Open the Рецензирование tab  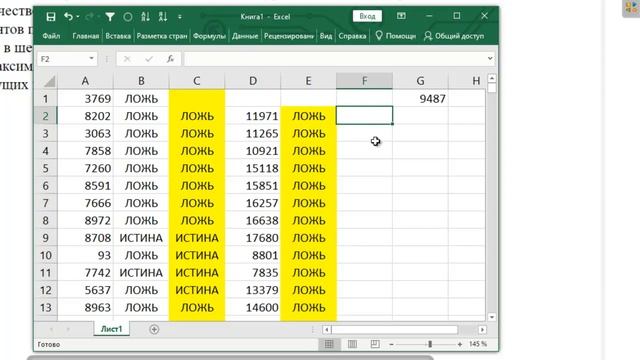[289, 36]
